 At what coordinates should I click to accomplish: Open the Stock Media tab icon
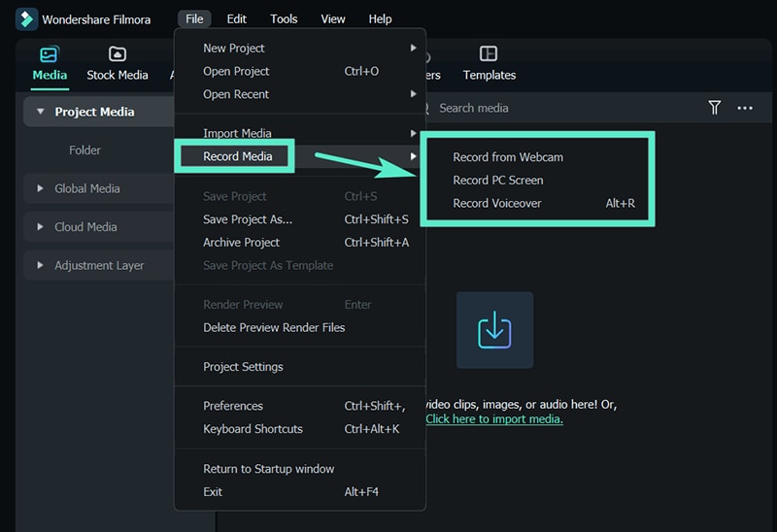point(117,54)
